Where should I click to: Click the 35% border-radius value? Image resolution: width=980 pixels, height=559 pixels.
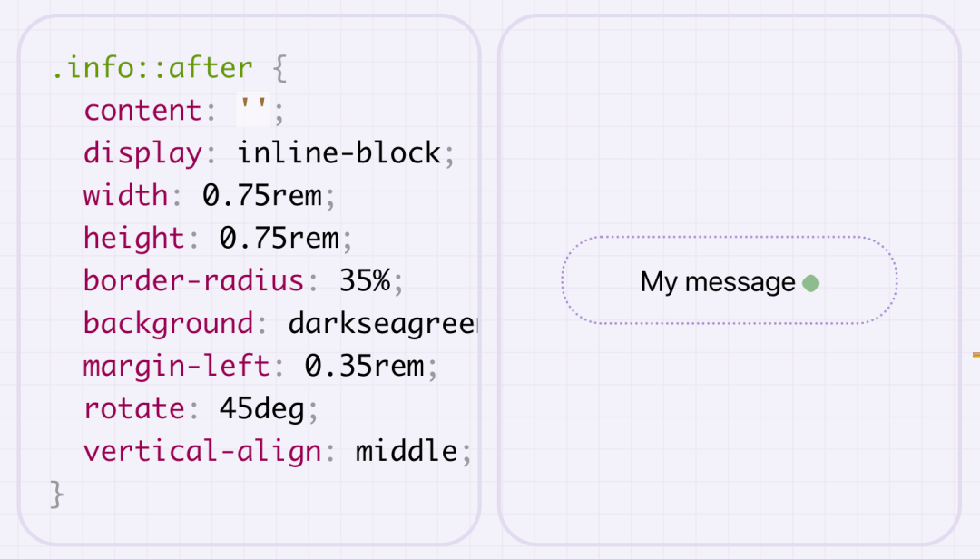pos(365,280)
